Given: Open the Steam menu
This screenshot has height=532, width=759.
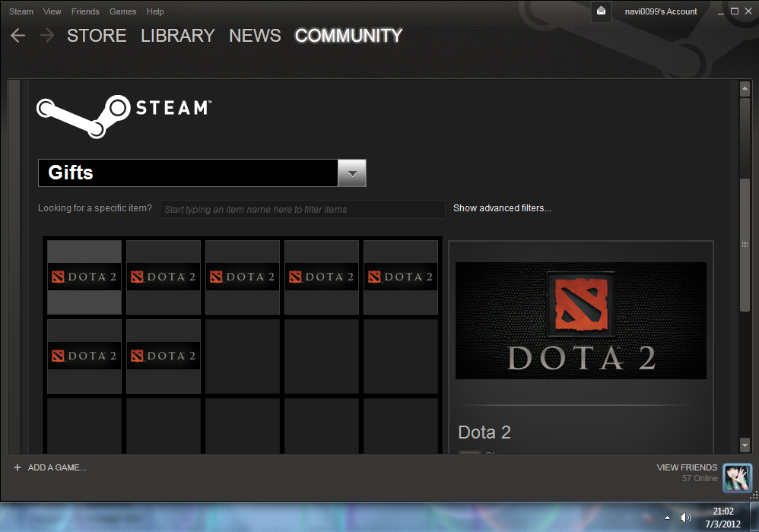Looking at the screenshot, I should tap(21, 11).
